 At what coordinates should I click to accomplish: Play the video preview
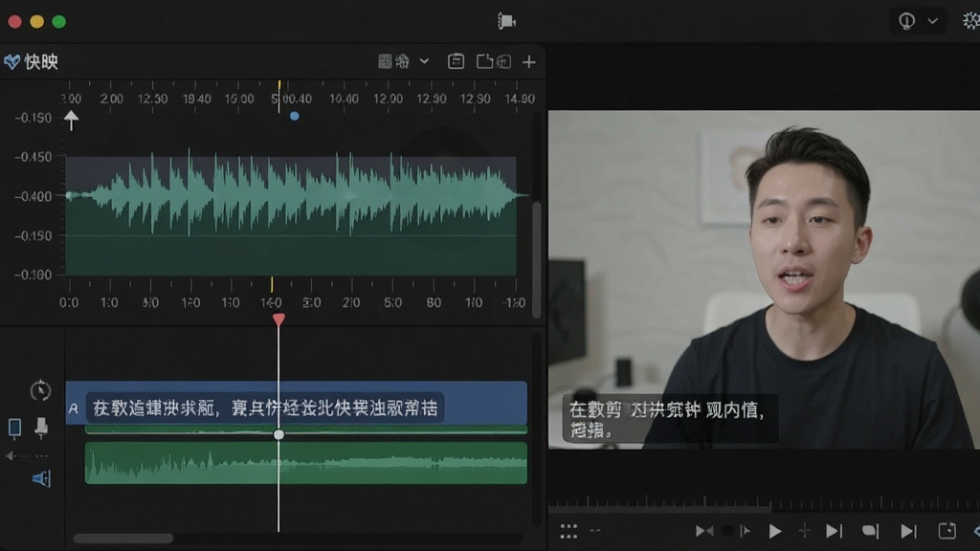tap(775, 531)
